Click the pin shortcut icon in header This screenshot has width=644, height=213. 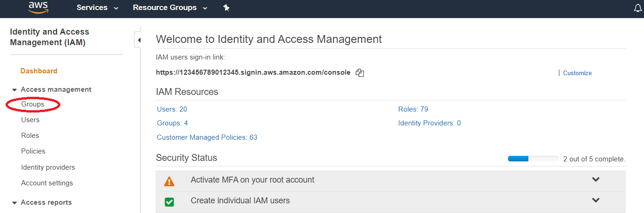(226, 8)
